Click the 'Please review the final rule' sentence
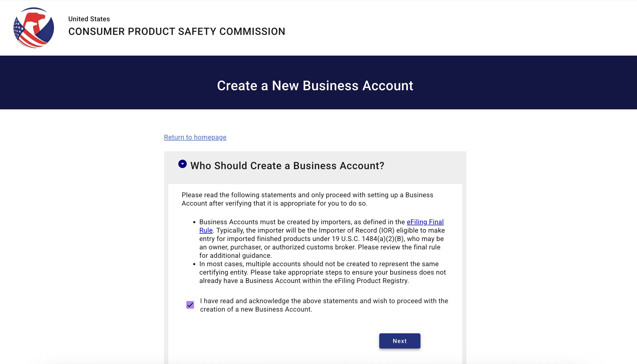Viewport: 637px width, 364px height. pos(399,247)
